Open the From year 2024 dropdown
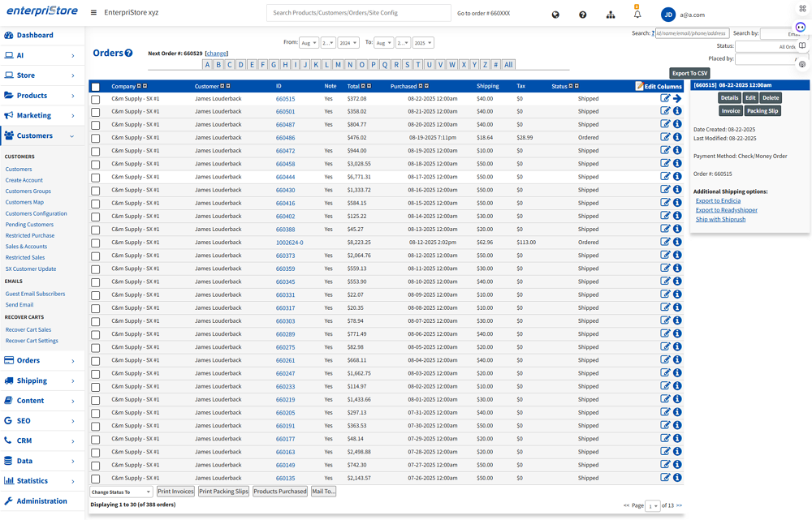The image size is (812, 520). (x=348, y=43)
